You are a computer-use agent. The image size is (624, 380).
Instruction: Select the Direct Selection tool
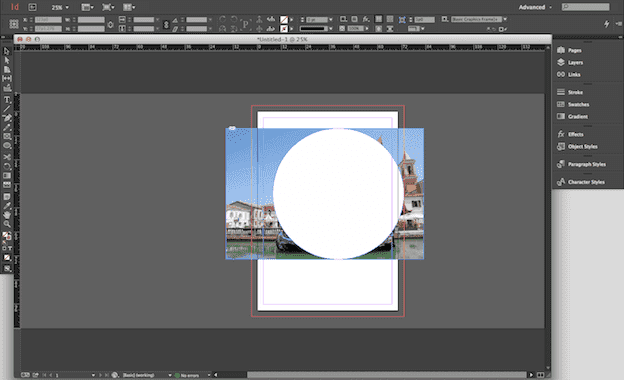point(7,60)
